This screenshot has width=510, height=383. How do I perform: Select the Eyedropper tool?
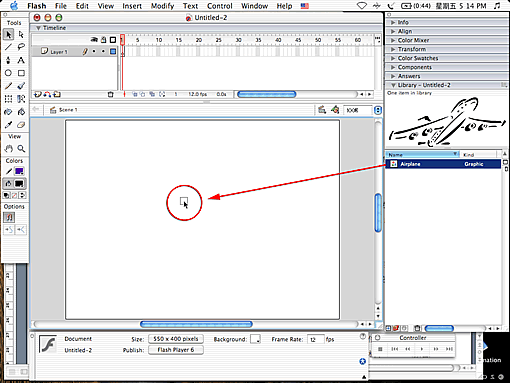8,125
